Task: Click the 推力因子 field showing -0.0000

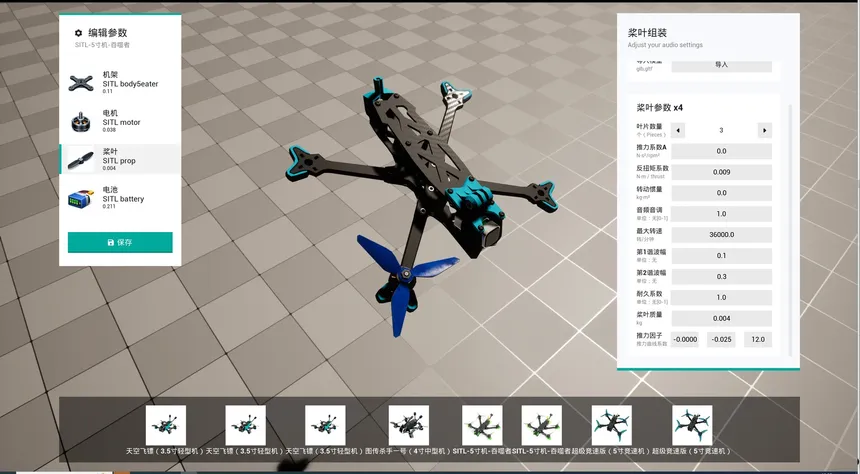Action: pyautogui.click(x=685, y=339)
